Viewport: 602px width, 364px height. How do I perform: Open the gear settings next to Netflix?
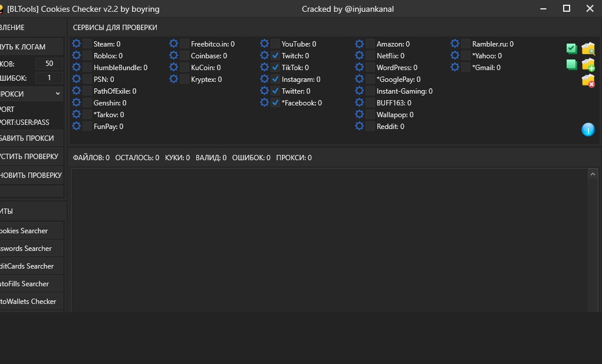pyautogui.click(x=359, y=56)
